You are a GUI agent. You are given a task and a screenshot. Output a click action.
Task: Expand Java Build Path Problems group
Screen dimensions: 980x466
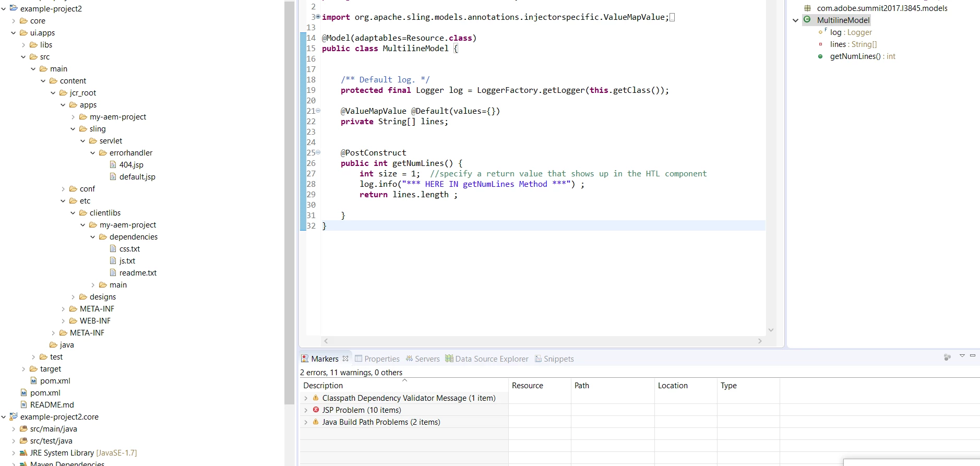tap(306, 422)
